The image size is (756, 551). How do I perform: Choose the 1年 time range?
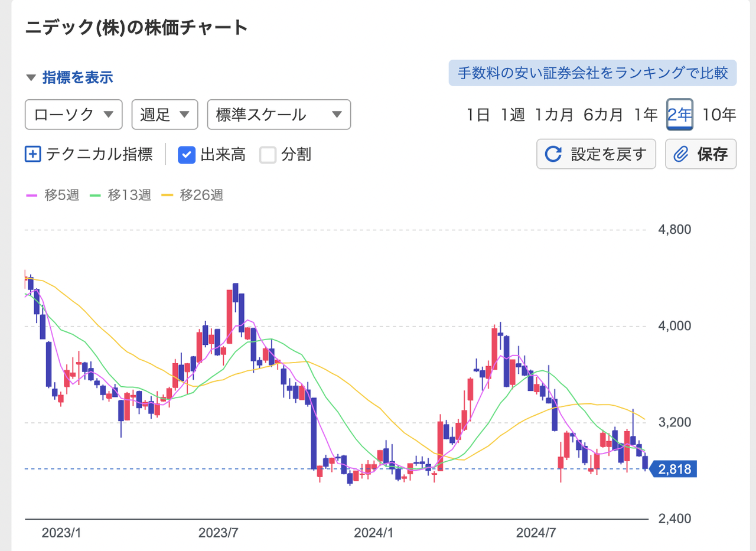[x=646, y=115]
